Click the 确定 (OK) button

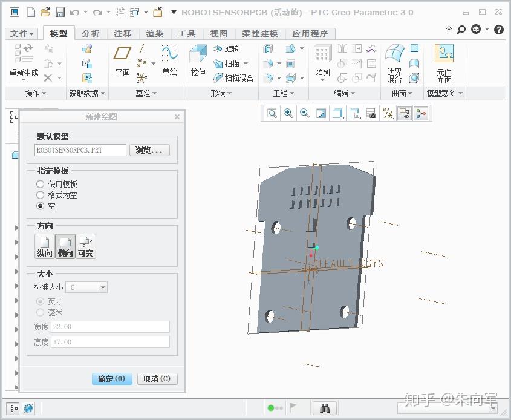(111, 378)
